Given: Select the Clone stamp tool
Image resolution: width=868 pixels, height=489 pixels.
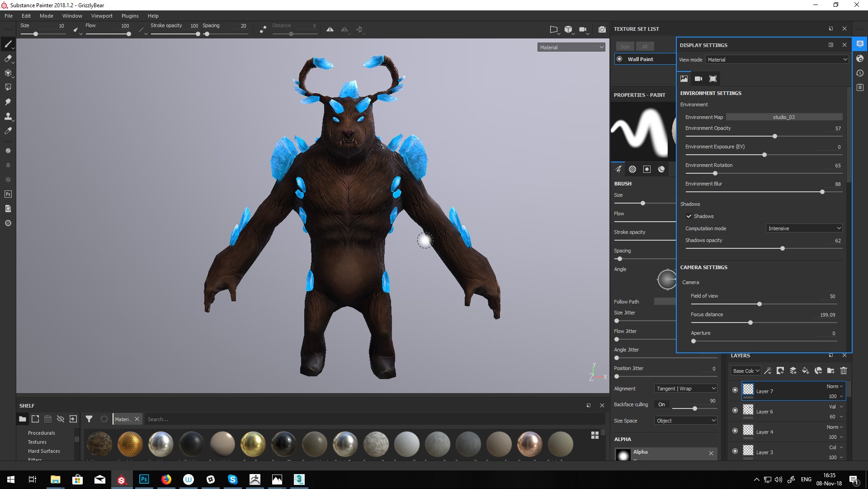Looking at the screenshot, I should [x=8, y=116].
